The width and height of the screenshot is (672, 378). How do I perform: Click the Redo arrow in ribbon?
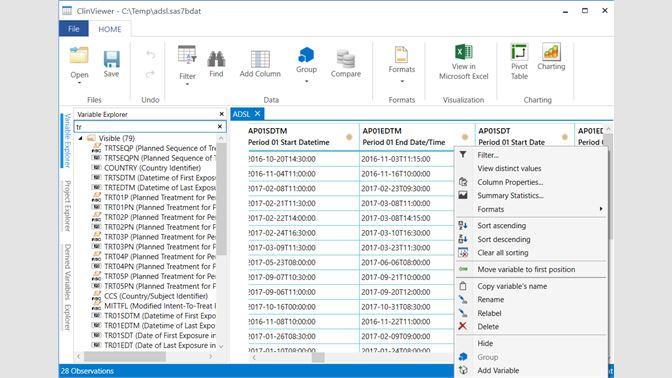pos(150,74)
